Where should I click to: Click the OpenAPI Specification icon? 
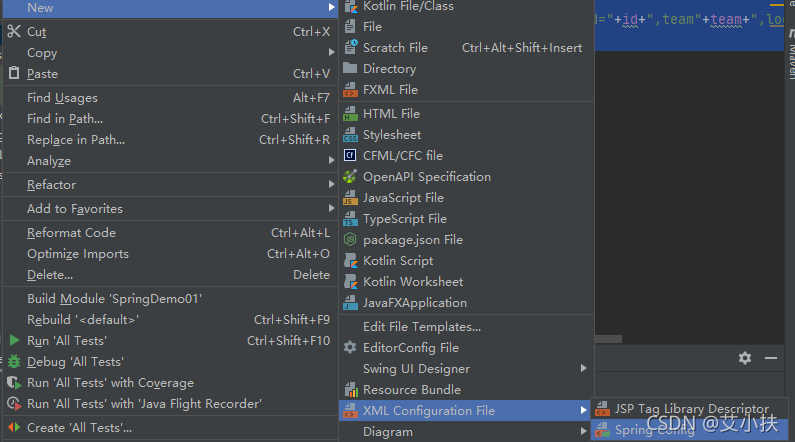tap(350, 176)
